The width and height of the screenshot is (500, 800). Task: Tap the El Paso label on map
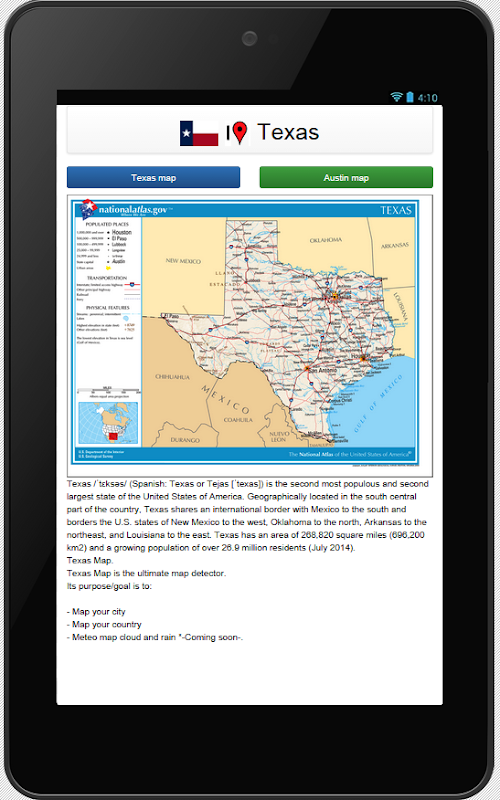coord(168,316)
